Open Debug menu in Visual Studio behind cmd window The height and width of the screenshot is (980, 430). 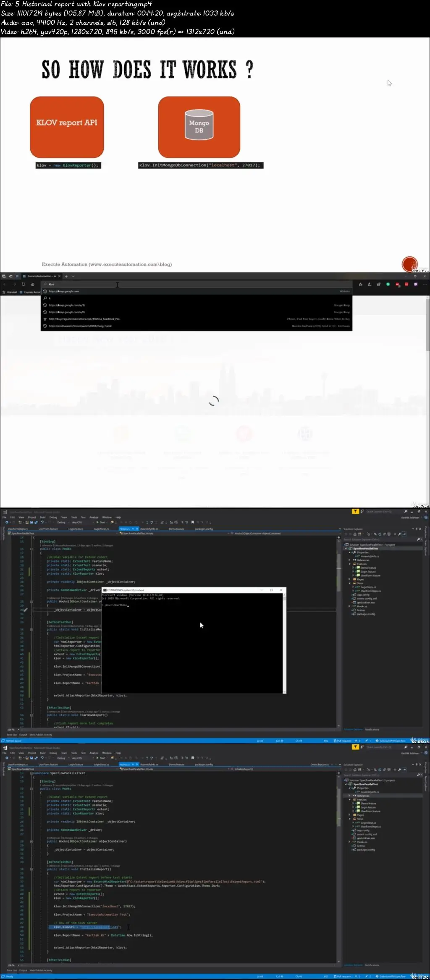(x=53, y=518)
